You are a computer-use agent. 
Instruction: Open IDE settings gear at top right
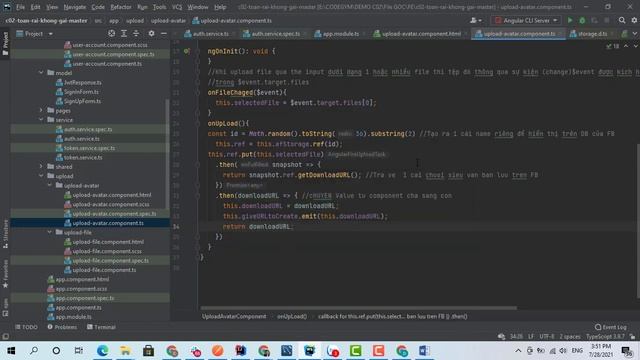tap(634, 20)
